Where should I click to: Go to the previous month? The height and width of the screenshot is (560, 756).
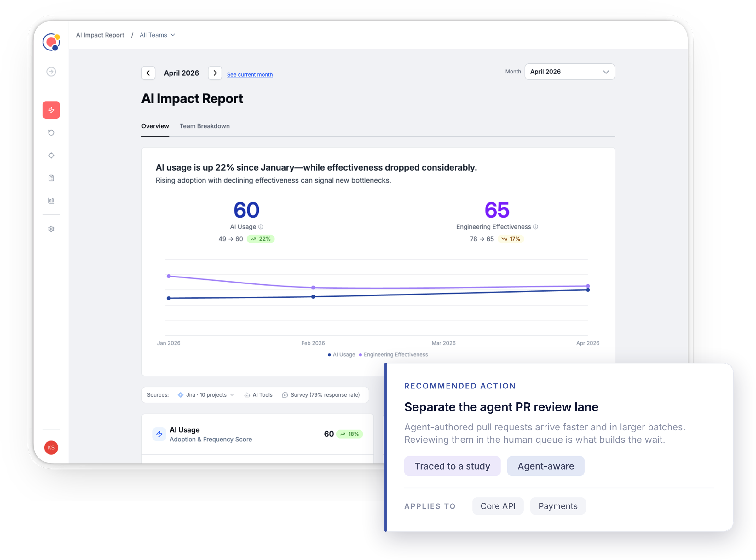tap(148, 73)
